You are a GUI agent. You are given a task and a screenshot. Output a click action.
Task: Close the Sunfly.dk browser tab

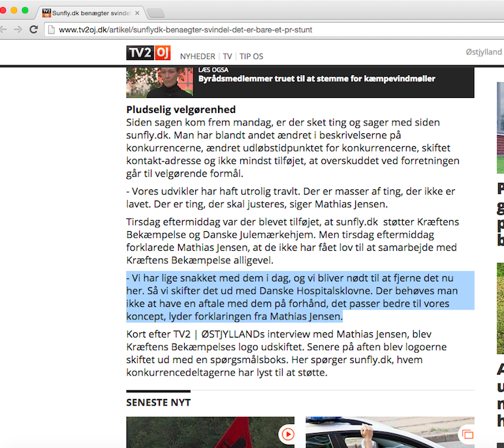(137, 13)
